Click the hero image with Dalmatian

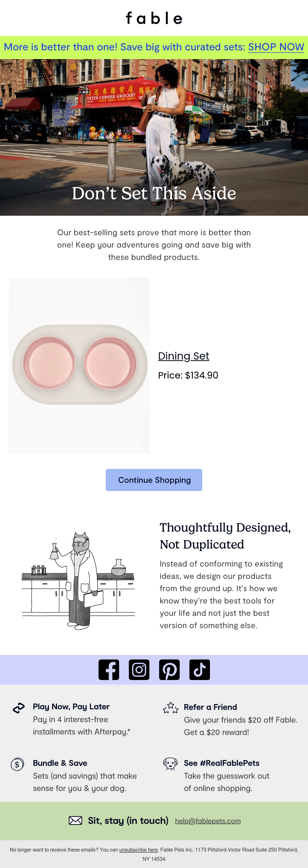tap(154, 137)
